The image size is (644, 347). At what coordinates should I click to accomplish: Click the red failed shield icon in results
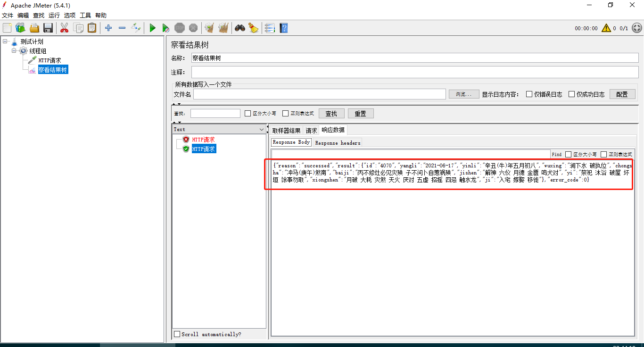[186, 140]
